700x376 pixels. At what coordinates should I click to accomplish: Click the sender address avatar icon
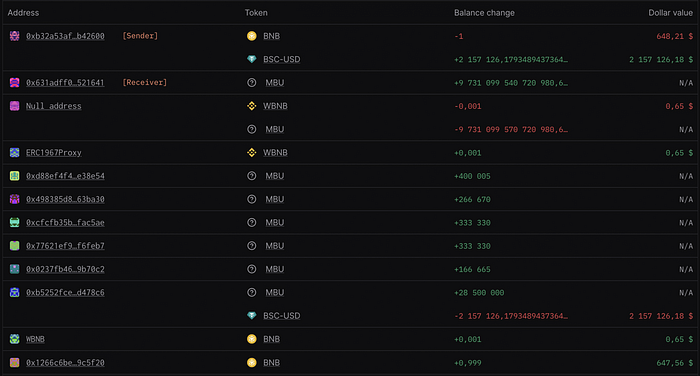[14, 36]
